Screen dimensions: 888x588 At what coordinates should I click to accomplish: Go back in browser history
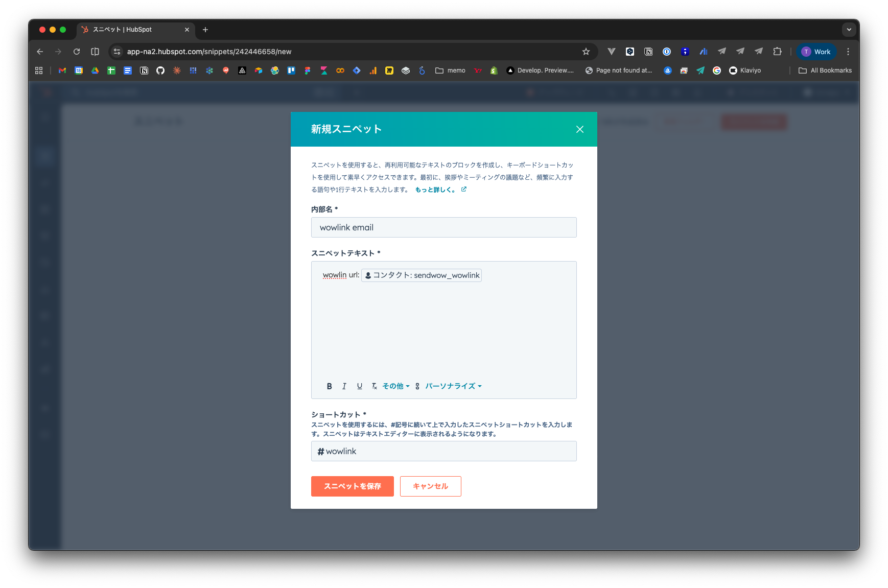click(x=40, y=52)
